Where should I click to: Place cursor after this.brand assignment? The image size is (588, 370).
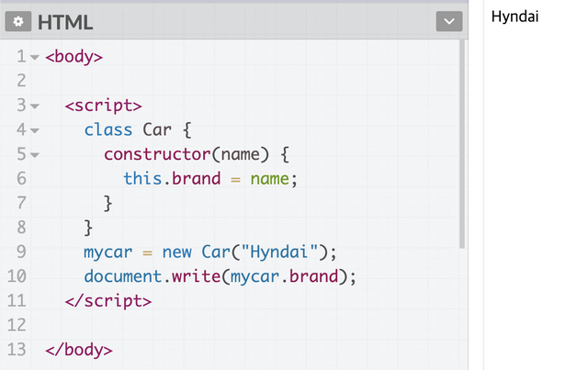(298, 179)
